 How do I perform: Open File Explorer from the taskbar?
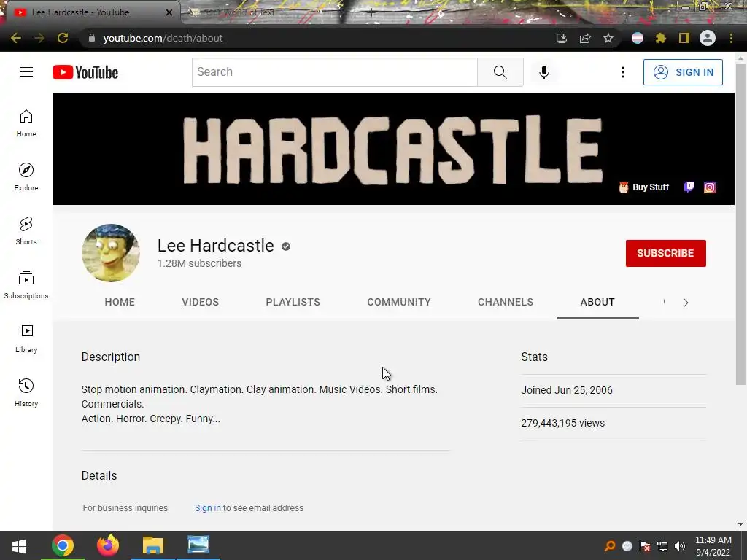click(x=153, y=545)
